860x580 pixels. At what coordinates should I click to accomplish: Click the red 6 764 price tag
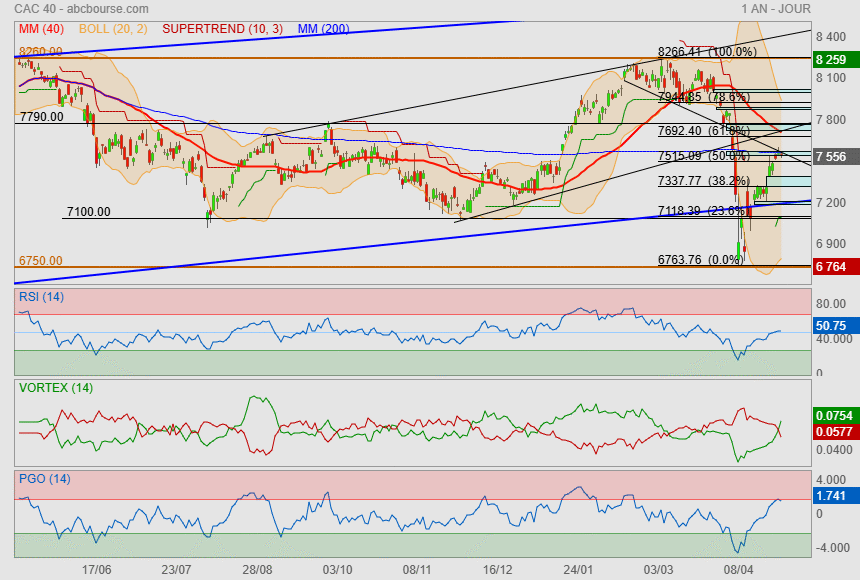click(x=835, y=267)
